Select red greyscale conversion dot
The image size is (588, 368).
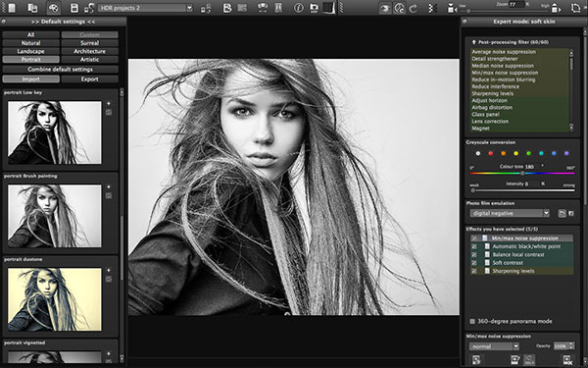pyautogui.click(x=491, y=154)
